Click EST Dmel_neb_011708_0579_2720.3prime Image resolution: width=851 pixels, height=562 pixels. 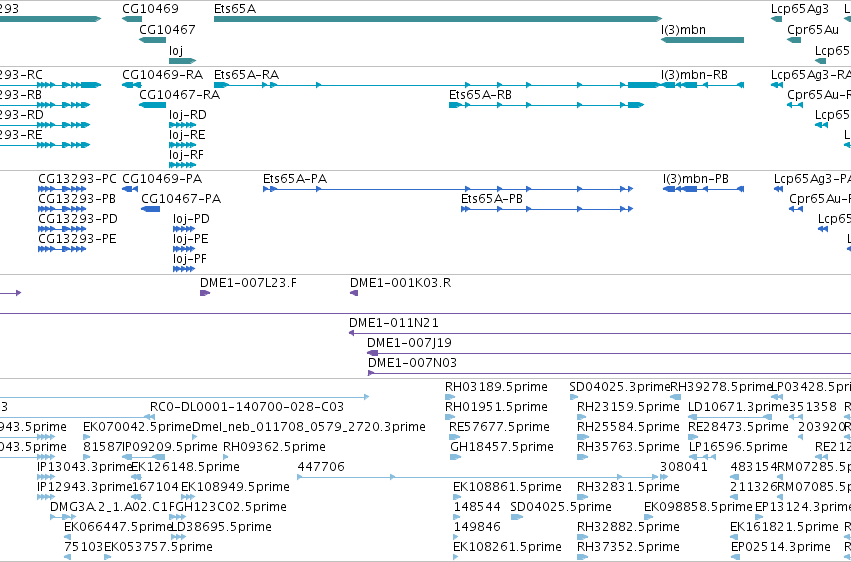tap(309, 427)
